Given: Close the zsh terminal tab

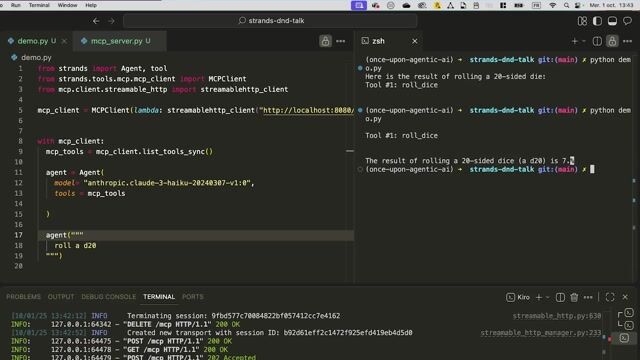Looking at the screenshot, I should [x=415, y=41].
